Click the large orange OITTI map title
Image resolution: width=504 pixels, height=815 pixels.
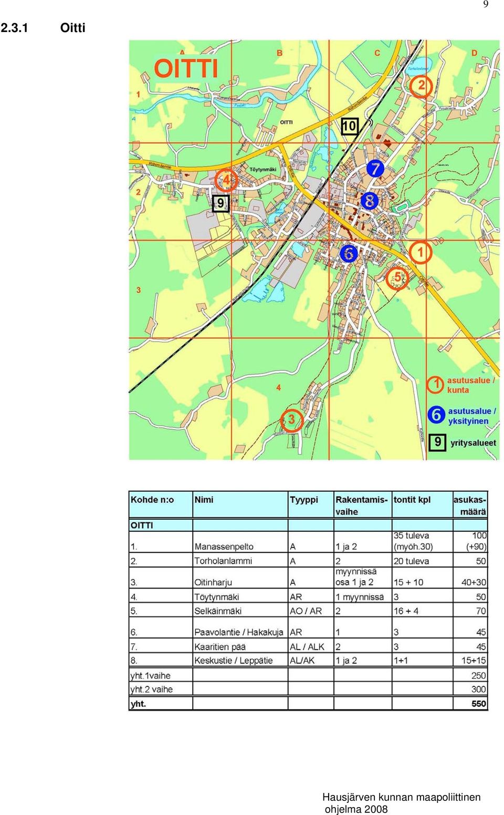click(185, 69)
